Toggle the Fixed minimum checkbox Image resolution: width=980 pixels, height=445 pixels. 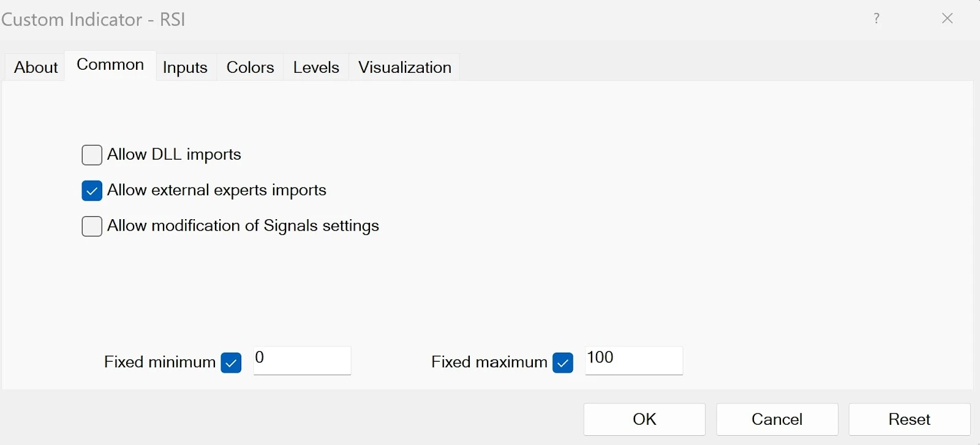(x=231, y=362)
